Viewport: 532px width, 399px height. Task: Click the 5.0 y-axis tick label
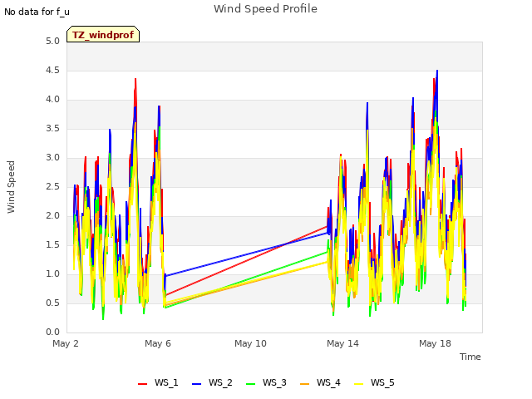pyautogui.click(x=52, y=42)
